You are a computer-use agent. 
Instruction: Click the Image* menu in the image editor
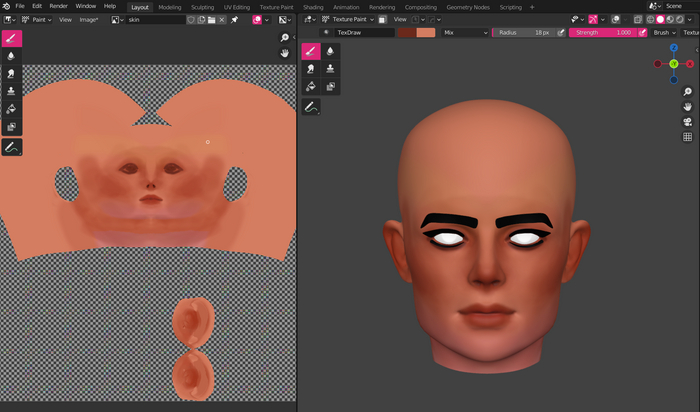[89, 19]
